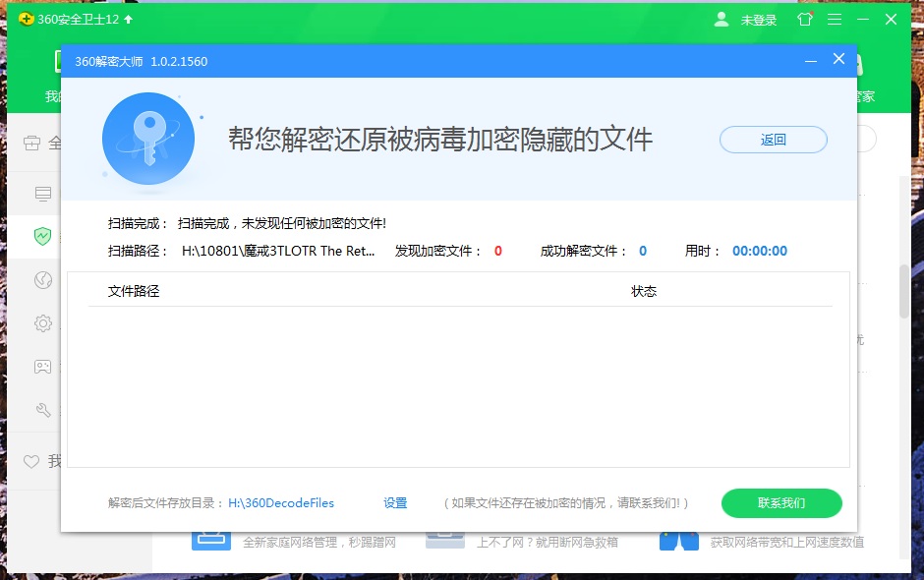924x580 pixels.
Task: Open 全新家庭网络管理 tool in background window
Action: pyautogui.click(x=318, y=543)
